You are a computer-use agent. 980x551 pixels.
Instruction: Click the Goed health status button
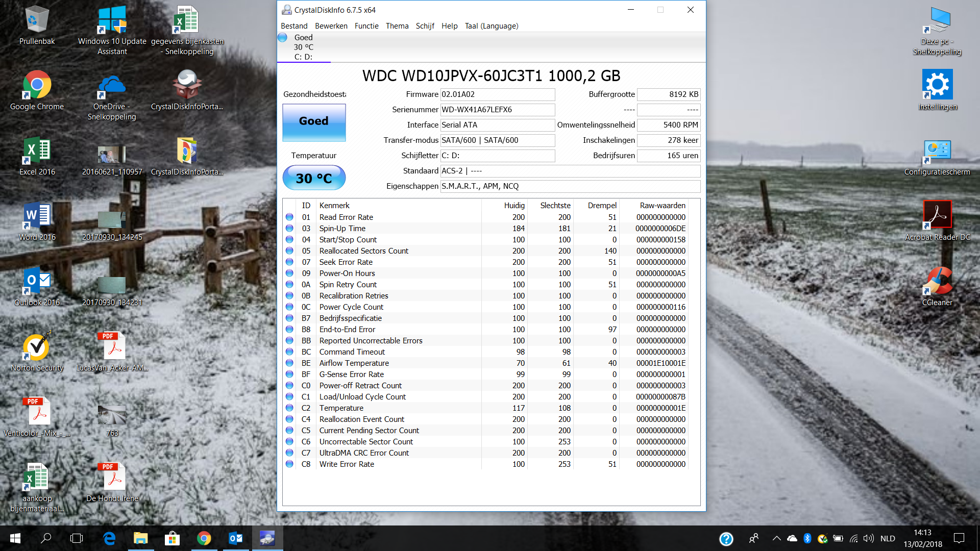[314, 122]
